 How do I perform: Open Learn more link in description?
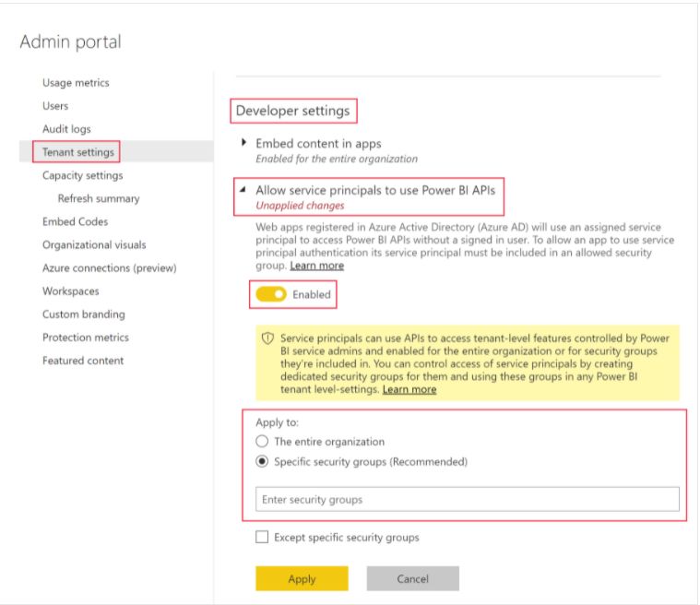click(317, 266)
